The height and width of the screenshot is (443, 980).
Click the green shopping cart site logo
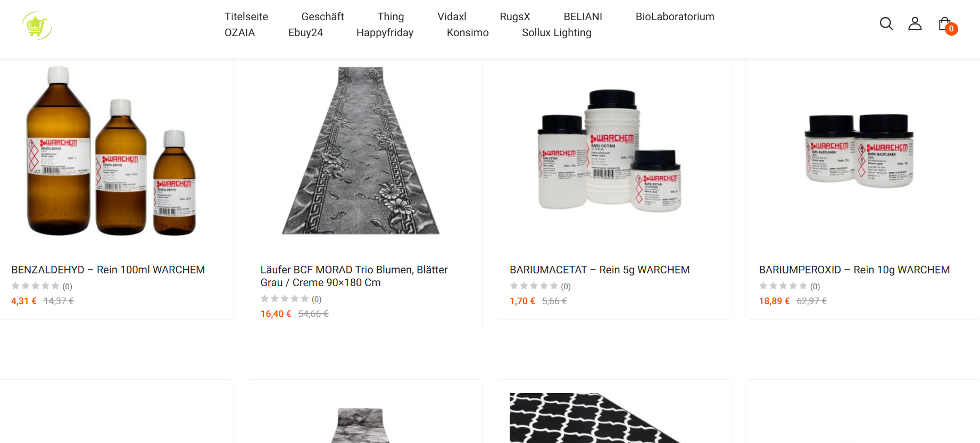(x=37, y=26)
